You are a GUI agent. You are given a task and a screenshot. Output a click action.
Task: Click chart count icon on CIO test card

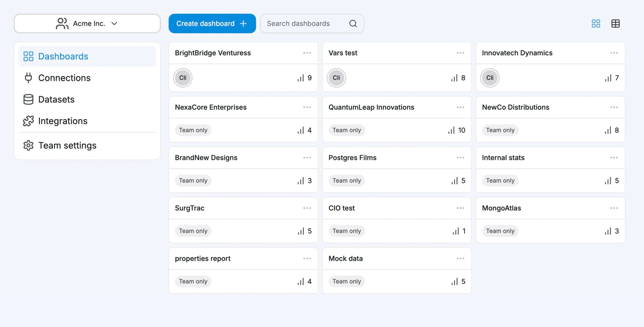click(x=455, y=231)
